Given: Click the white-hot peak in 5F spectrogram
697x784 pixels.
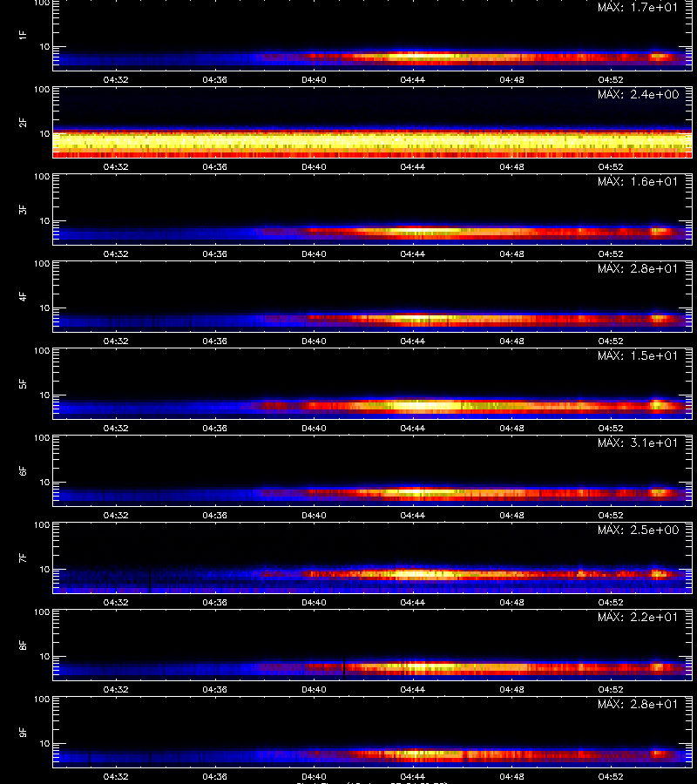Looking at the screenshot, I should 428,405.
